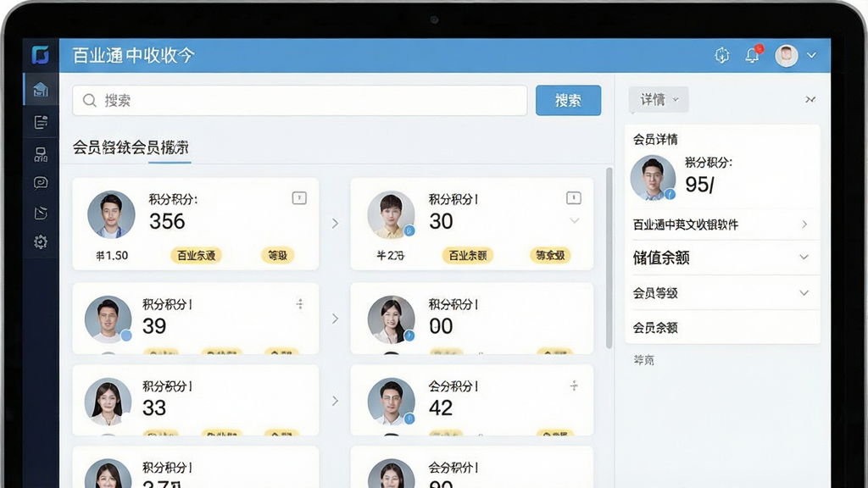Click the box icon on card 30
The image size is (868, 488).
coord(574,197)
